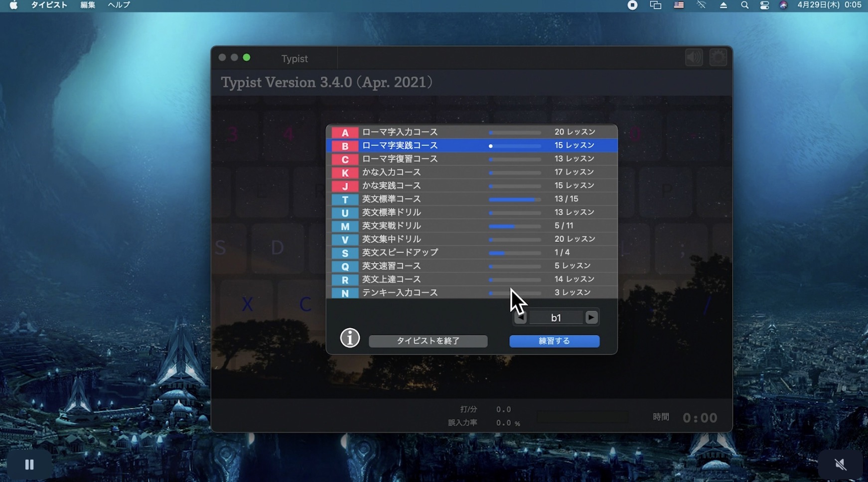Screen dimensions: 868x482
Task: Open the ヘルプ menu
Action: (x=119, y=5)
